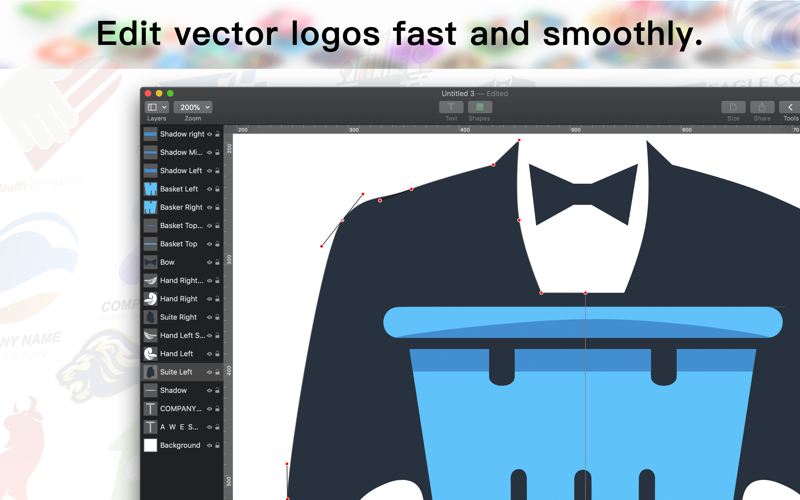800x500 pixels.
Task: Lock the Suite Left layer
Action: (217, 372)
